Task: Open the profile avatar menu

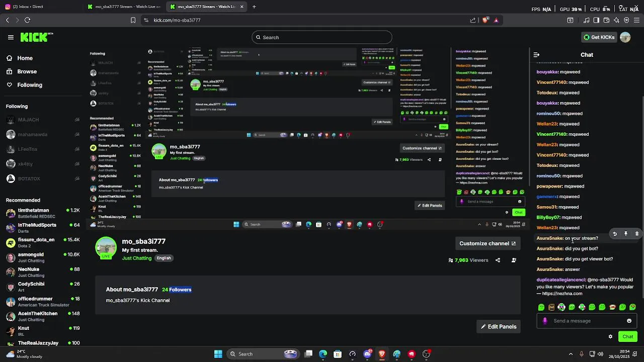Action: tap(625, 37)
